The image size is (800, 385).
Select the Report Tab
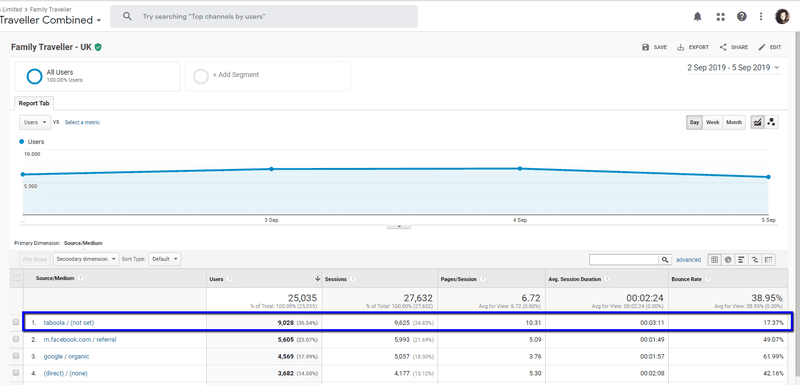point(34,103)
